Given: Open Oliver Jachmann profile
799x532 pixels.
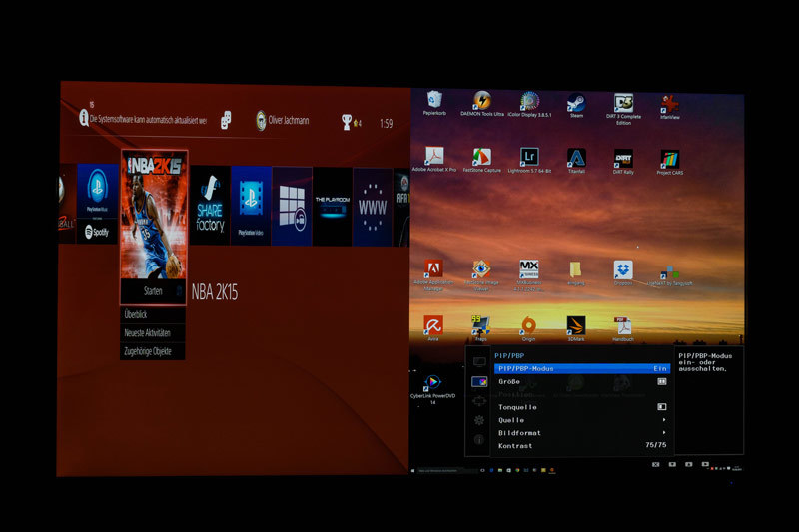Looking at the screenshot, I should tap(283, 121).
